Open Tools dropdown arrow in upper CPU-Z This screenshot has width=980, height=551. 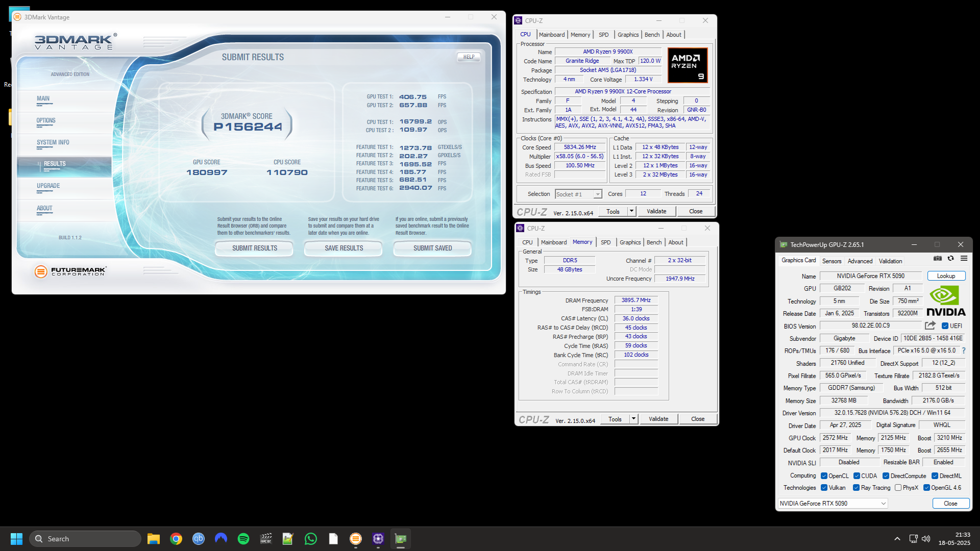pos(631,211)
